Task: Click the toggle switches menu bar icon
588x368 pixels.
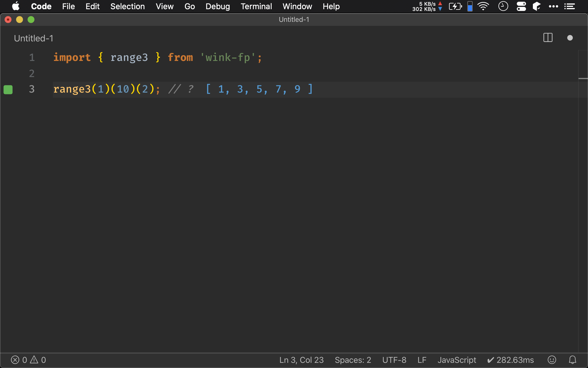Action: (521, 6)
